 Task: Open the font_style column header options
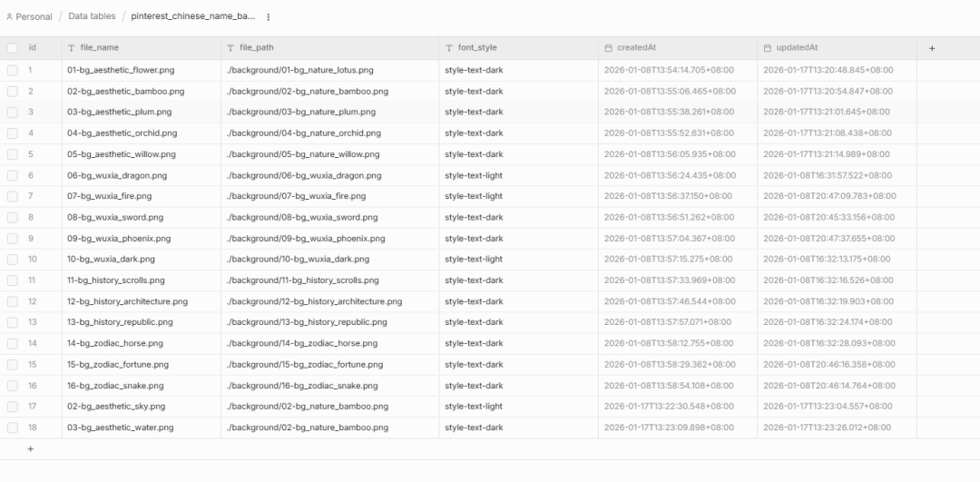pyautogui.click(x=479, y=48)
